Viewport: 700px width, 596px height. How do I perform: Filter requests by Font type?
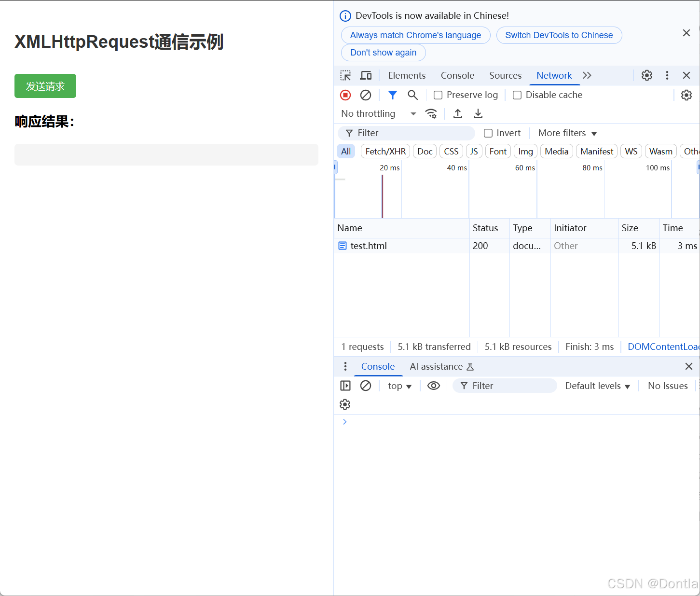pyautogui.click(x=498, y=151)
